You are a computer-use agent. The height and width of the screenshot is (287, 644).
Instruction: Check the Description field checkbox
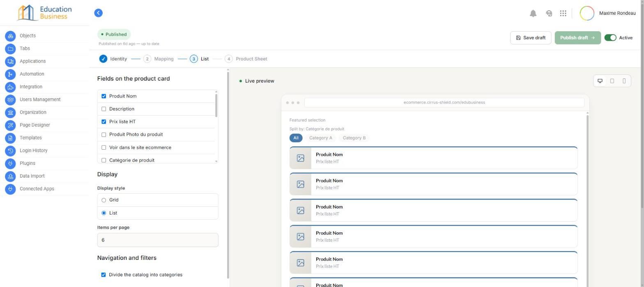coord(103,109)
